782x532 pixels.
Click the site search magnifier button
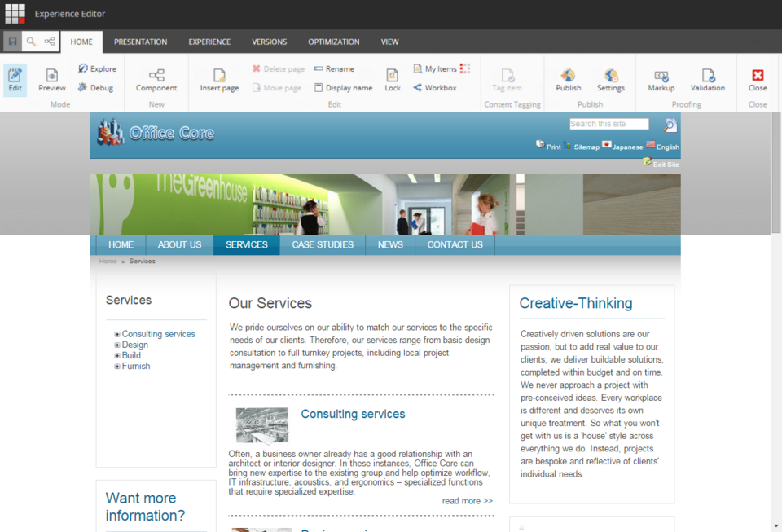[x=670, y=125]
